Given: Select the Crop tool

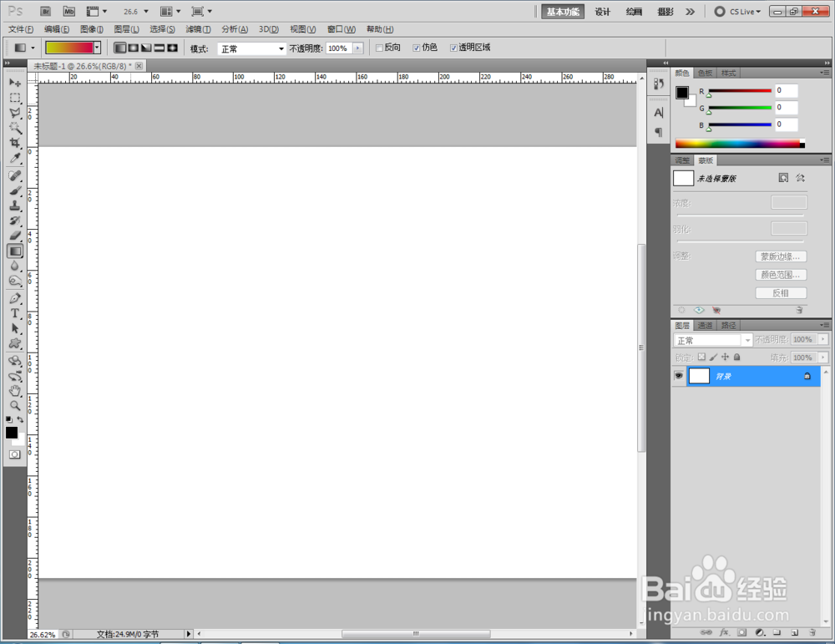Looking at the screenshot, I should pos(15,143).
